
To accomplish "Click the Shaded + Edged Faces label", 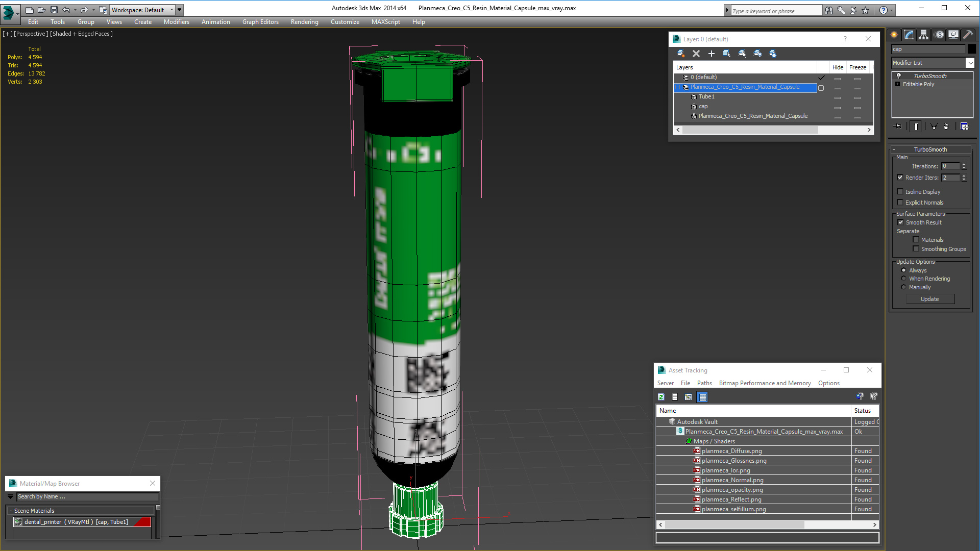I will tap(81, 34).
